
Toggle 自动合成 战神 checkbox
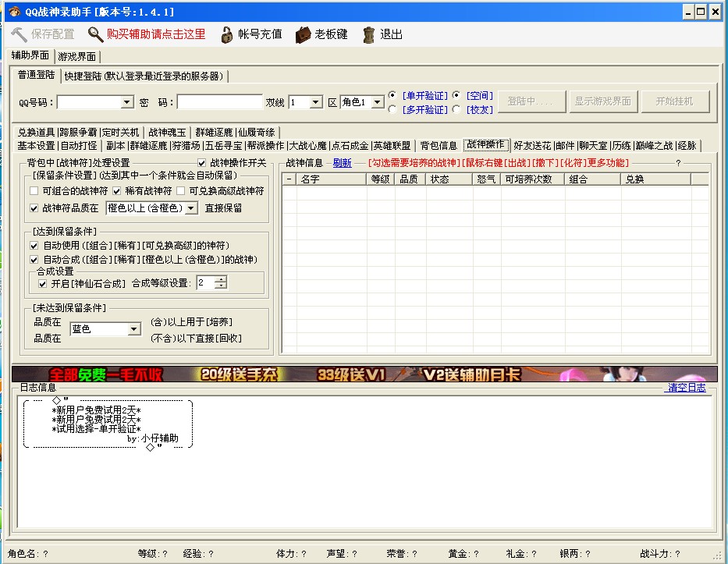[34, 260]
